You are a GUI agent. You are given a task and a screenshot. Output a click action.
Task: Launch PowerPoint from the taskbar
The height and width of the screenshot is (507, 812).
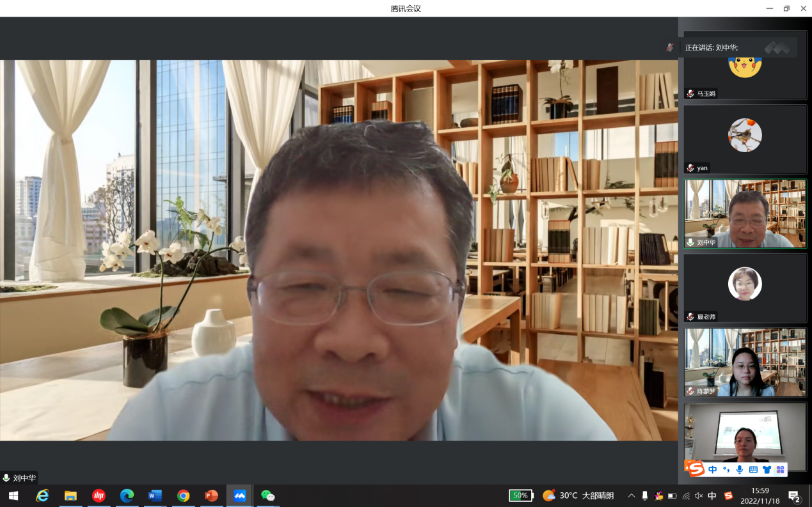pyautogui.click(x=211, y=495)
